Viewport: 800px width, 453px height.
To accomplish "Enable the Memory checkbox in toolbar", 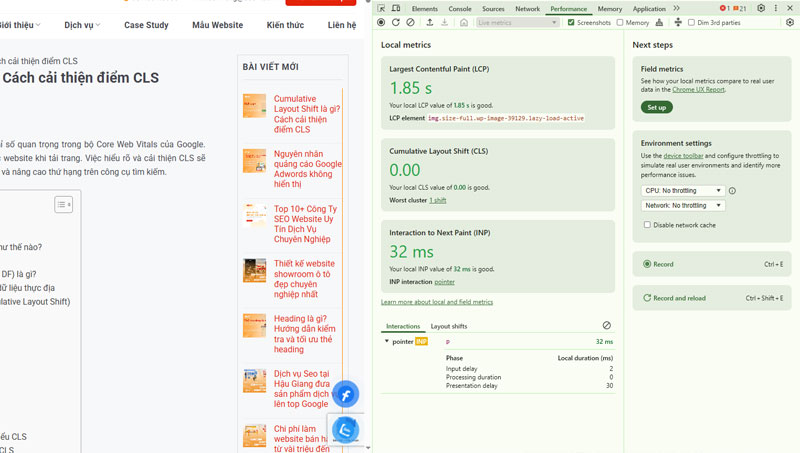I will tap(620, 22).
